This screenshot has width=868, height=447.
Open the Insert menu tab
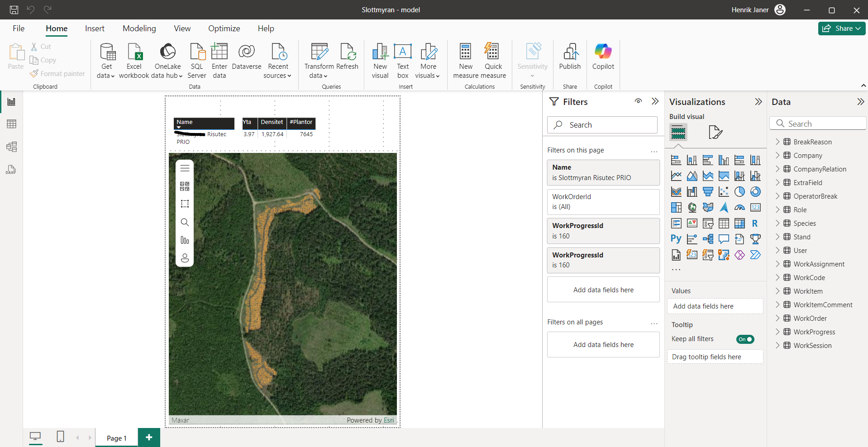point(94,28)
